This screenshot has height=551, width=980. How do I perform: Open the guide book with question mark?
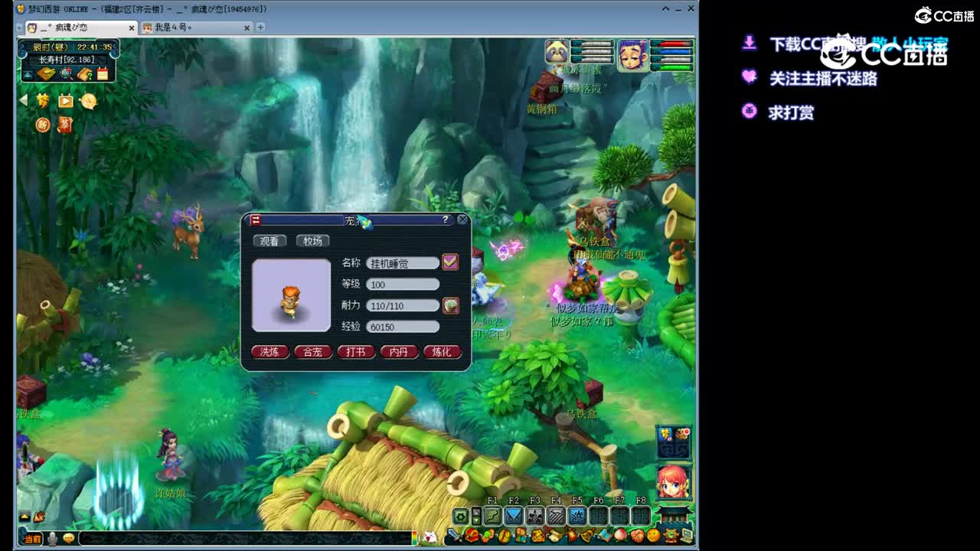[84, 73]
